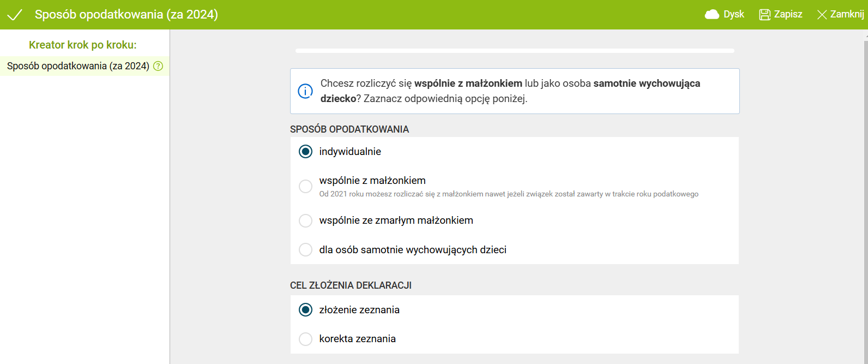
Task: Click the "Kreator krok po kroku:" heading
Action: 83,45
